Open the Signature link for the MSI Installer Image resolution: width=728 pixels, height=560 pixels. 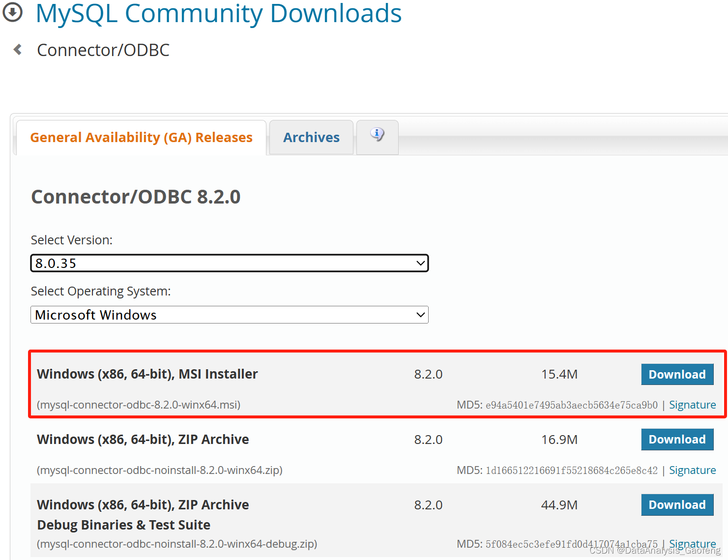coord(692,405)
